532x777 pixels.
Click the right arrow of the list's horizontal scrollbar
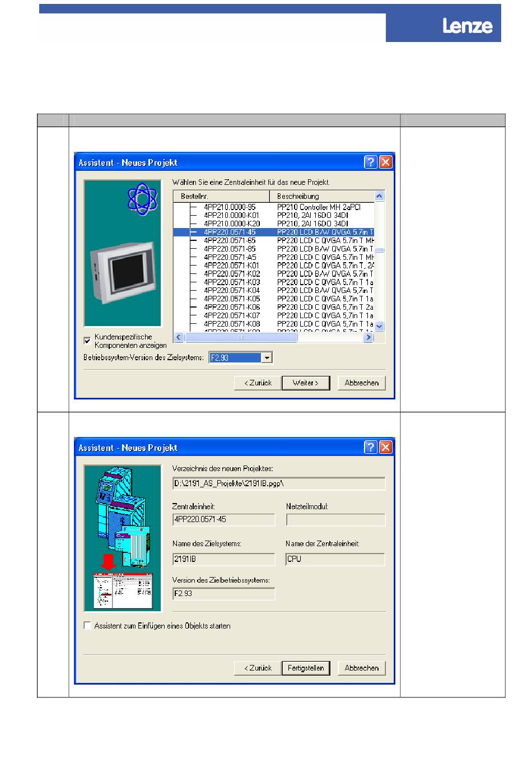coord(368,337)
